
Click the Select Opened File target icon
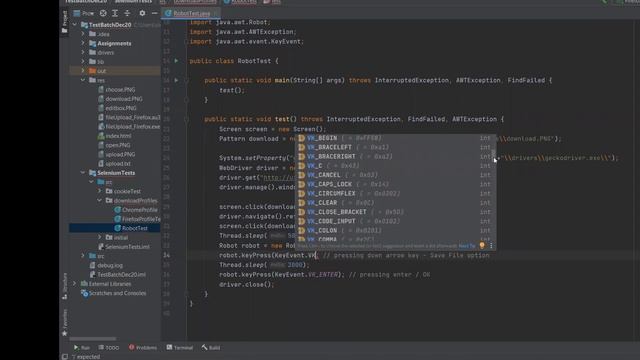[x=103, y=13]
